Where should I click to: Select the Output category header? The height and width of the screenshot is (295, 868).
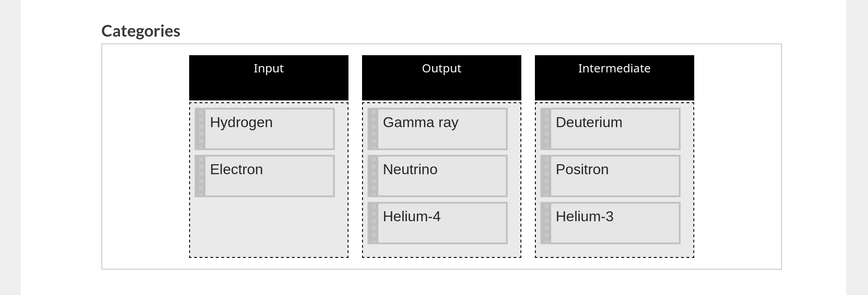pos(442,77)
